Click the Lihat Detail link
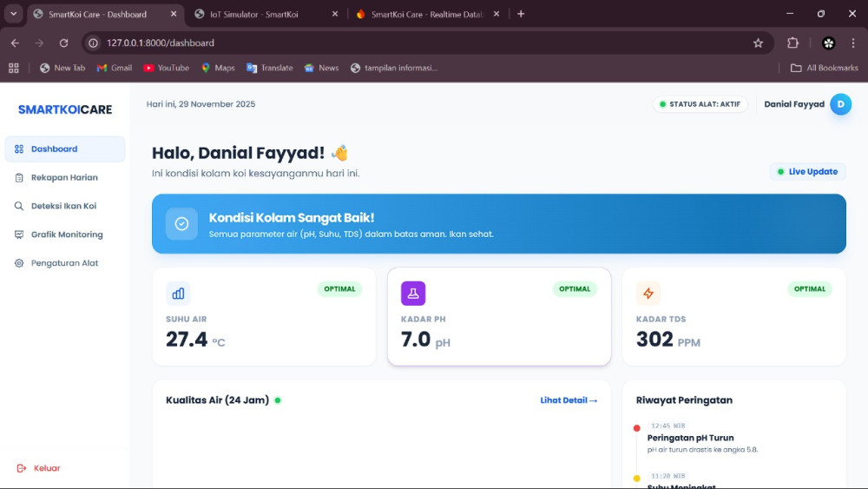 569,400
